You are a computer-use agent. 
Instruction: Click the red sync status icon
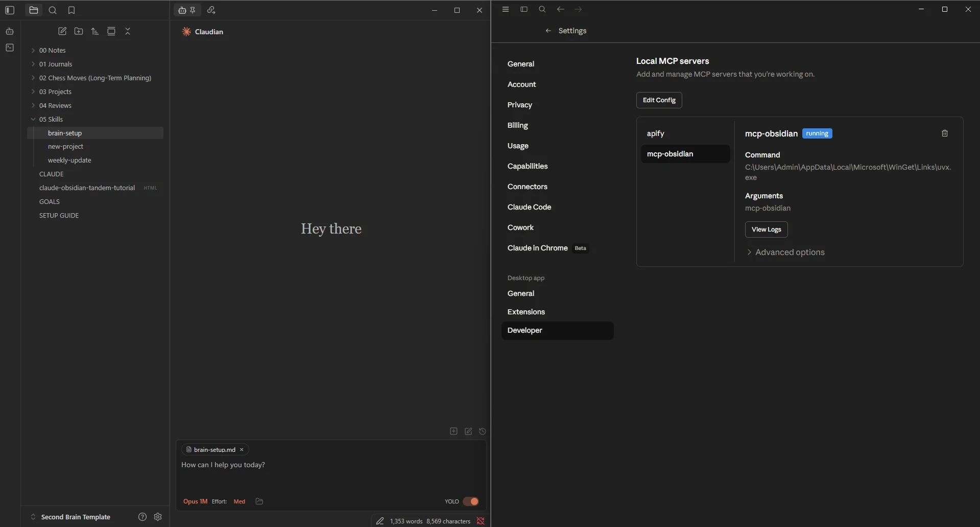tap(481, 521)
